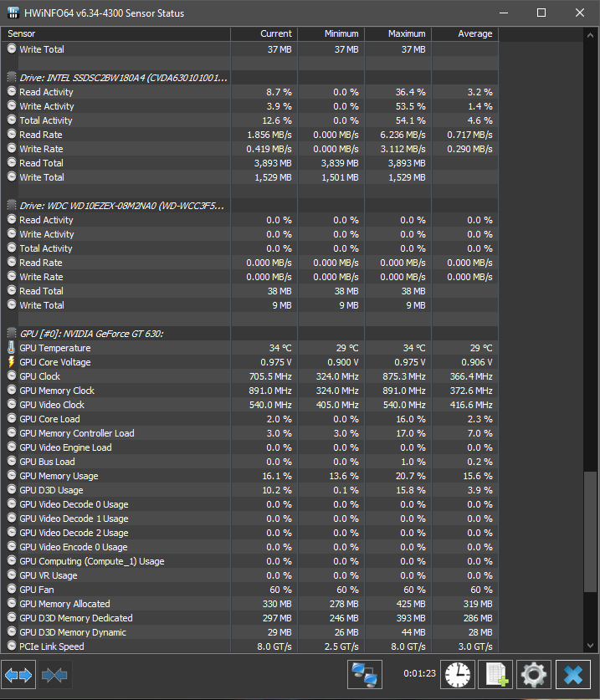Click the NVIDIA GeForce GT 630 chip icon
600x700 pixels.
(x=12, y=333)
